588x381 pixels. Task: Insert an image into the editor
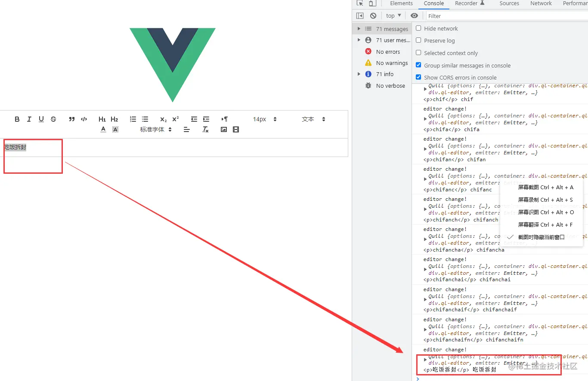pyautogui.click(x=224, y=129)
